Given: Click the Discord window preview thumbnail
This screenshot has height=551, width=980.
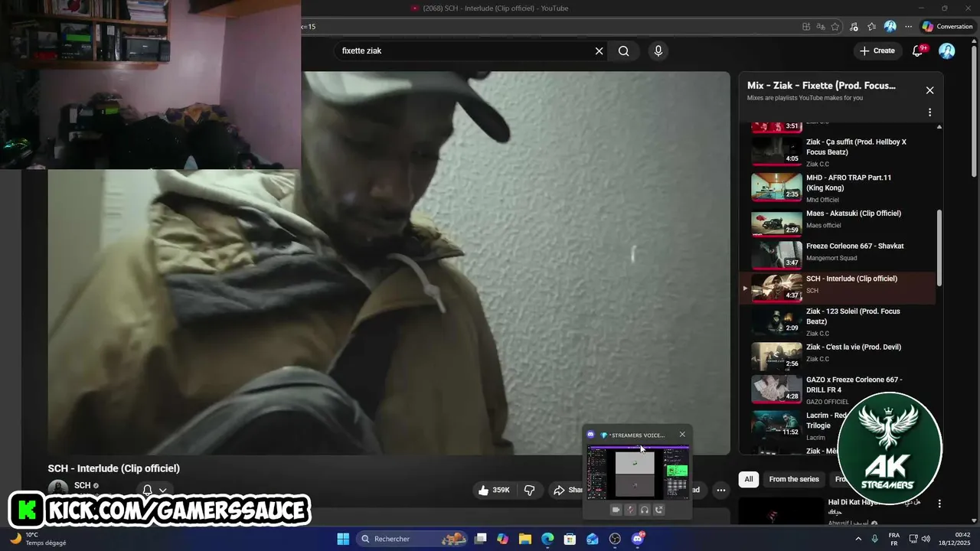Looking at the screenshot, I should click(638, 472).
